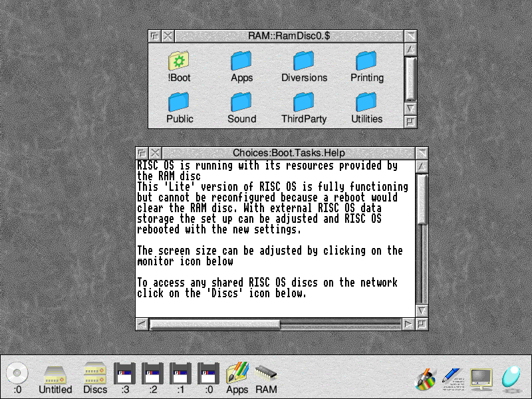This screenshot has width=532, height=399.
Task: Click the down scroll arrow in the Help window
Action: [422, 311]
